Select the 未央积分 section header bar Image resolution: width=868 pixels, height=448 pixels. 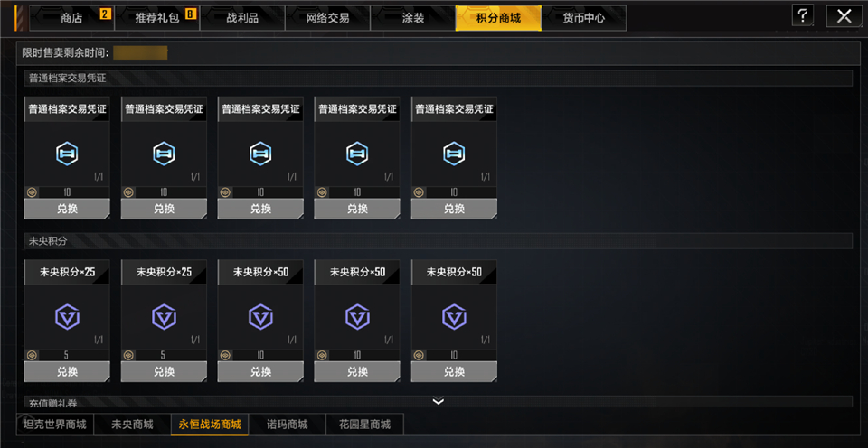pos(438,241)
